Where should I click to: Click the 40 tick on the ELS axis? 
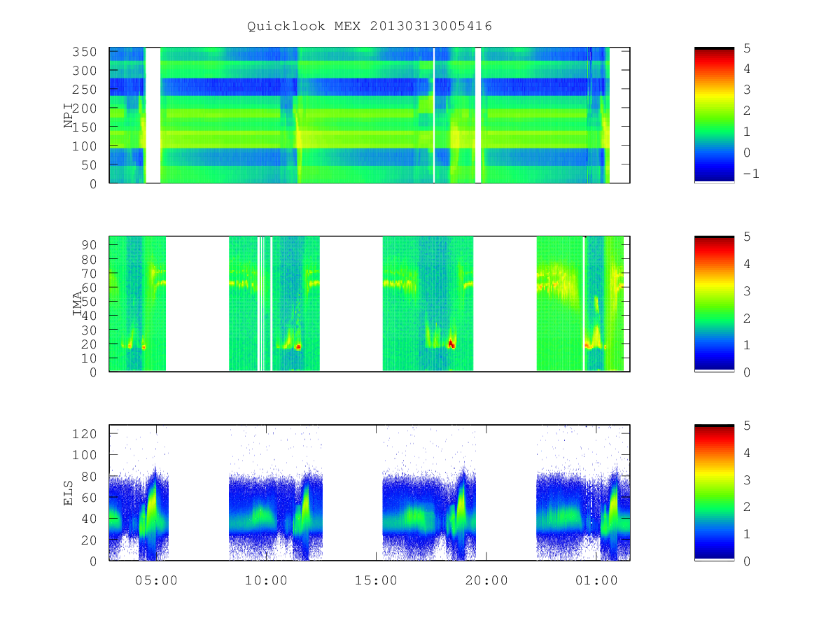pyautogui.click(x=89, y=519)
